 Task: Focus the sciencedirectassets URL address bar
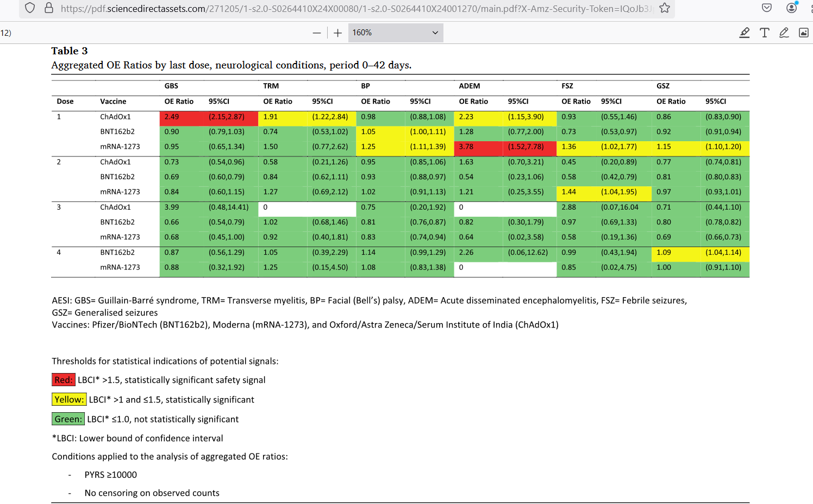[x=356, y=8]
